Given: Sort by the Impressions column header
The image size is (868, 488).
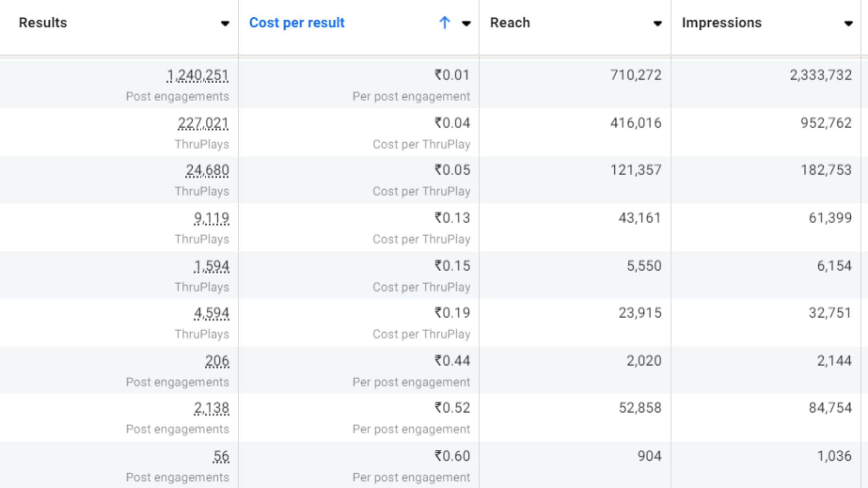Looking at the screenshot, I should [721, 23].
